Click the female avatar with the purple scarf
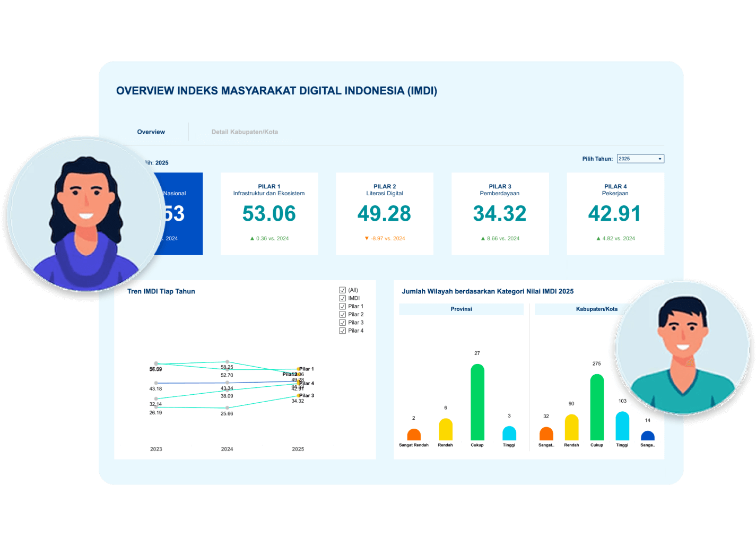 (x=85, y=214)
